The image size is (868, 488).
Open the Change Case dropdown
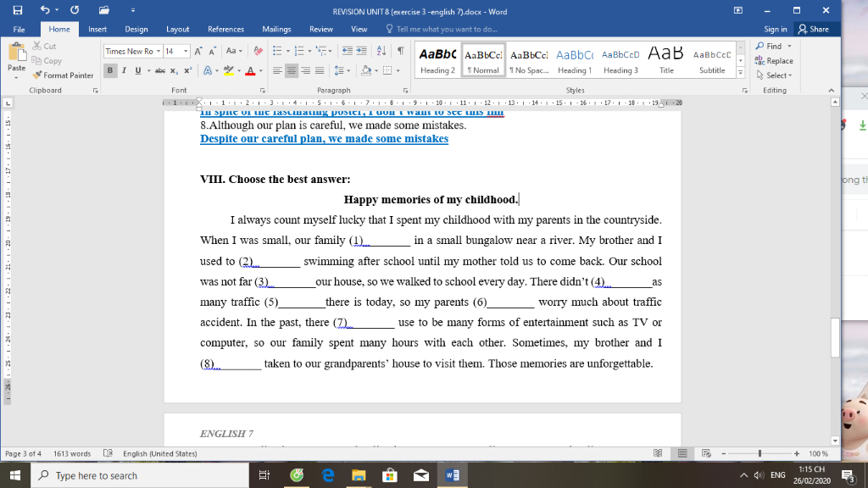(x=234, y=51)
